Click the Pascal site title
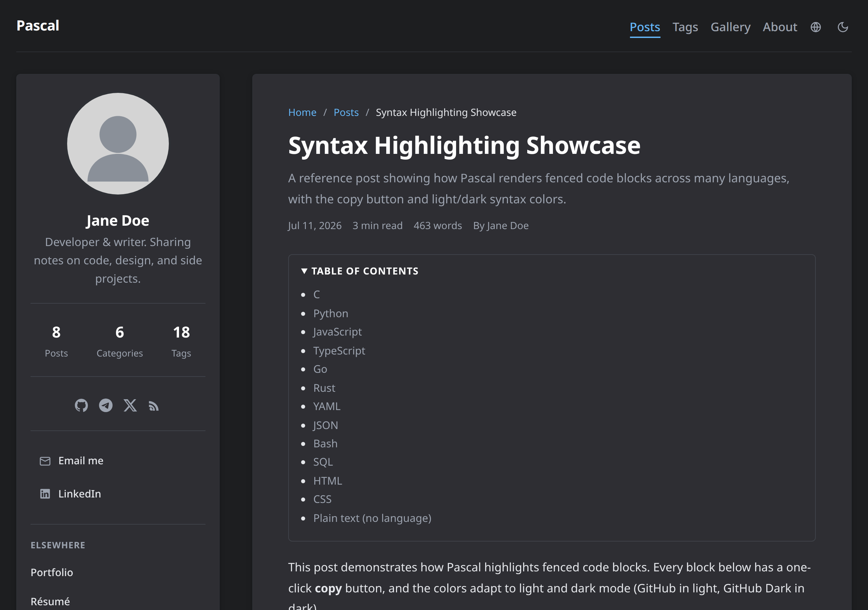This screenshot has height=610, width=868. pos(38,26)
